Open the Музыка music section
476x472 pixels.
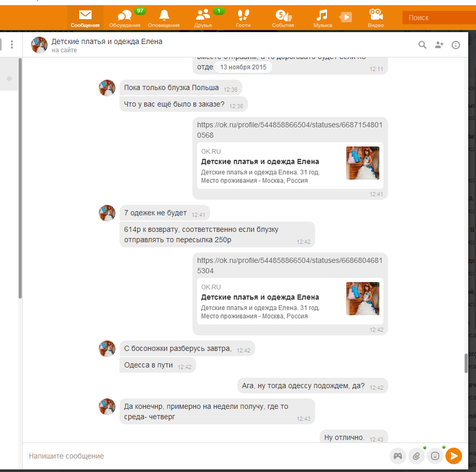[x=322, y=18]
